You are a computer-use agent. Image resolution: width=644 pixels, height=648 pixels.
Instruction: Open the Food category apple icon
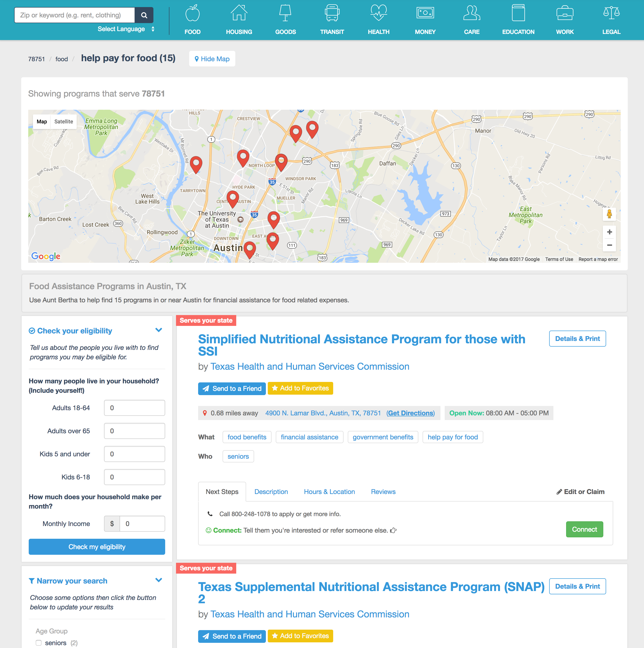[192, 13]
